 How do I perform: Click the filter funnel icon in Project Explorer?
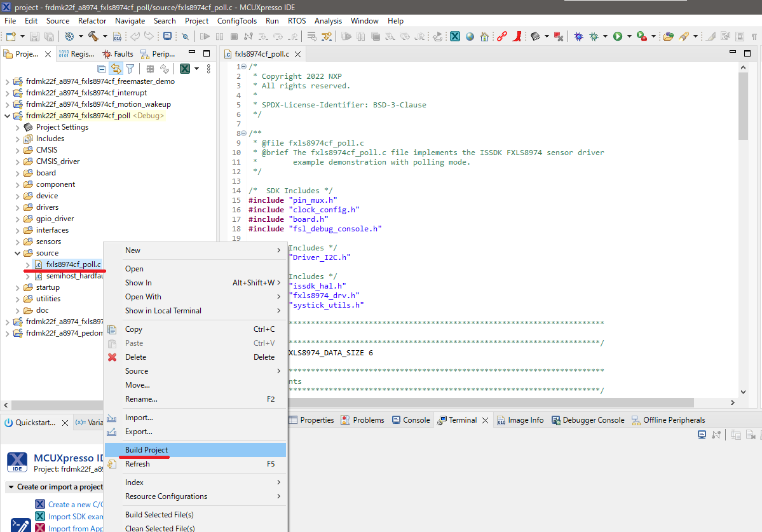coord(130,69)
